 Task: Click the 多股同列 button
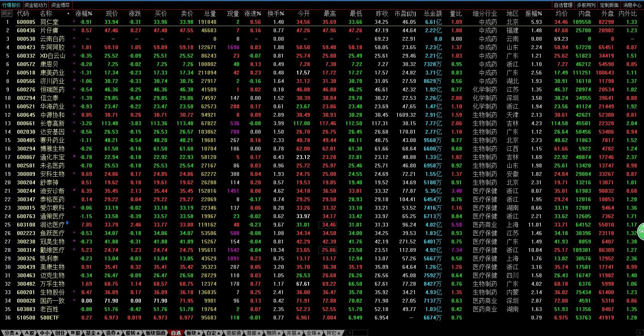(x=586, y=5)
